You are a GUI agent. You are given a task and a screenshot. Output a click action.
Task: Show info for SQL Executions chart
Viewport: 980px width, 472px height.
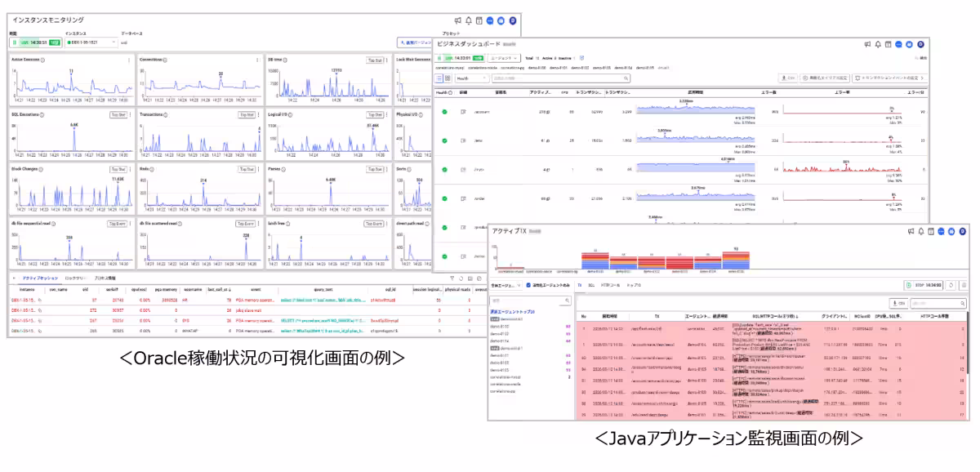click(42, 115)
